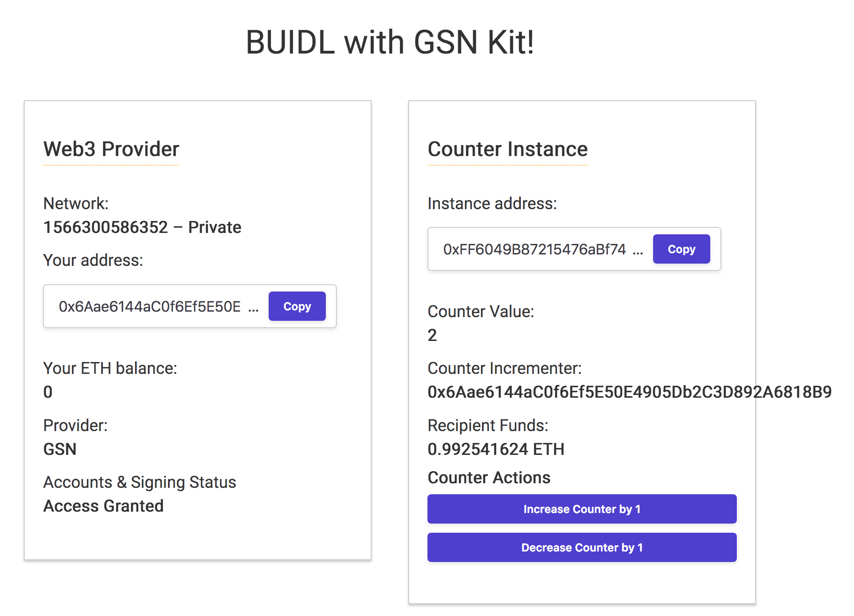Screen dimensions: 854x616
Task: Click the address field starting with 0x6Aae6144
Action: 151,306
